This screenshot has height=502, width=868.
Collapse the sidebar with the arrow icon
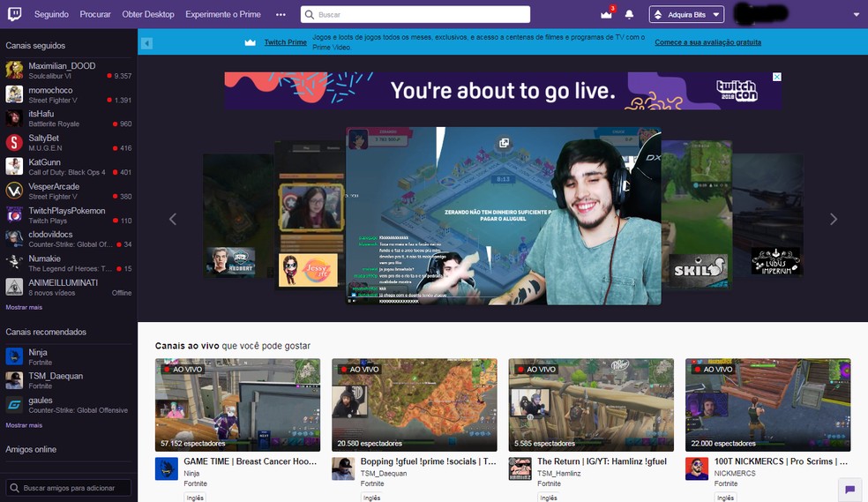point(146,43)
